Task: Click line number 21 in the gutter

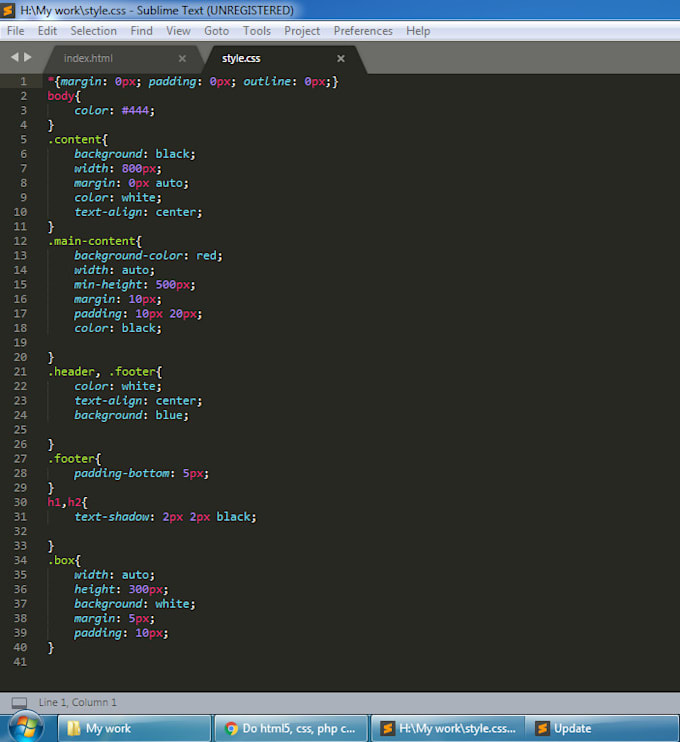Action: tap(22, 372)
